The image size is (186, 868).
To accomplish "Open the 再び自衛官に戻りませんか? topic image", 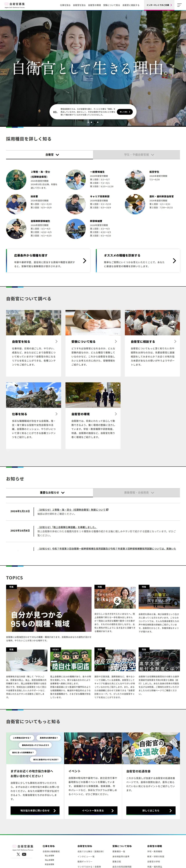I will point(159,598).
